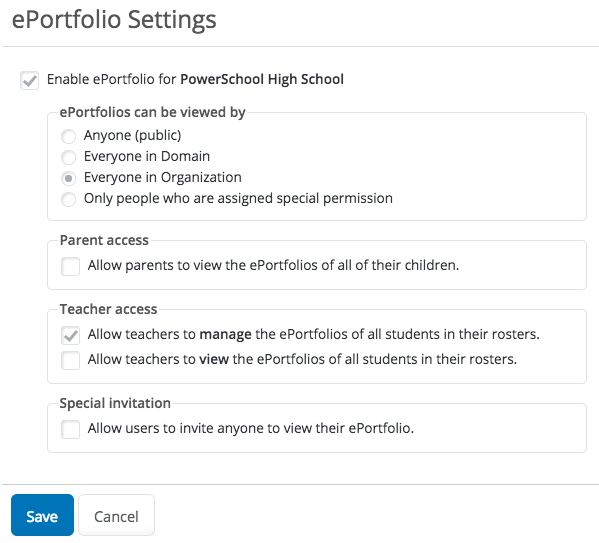Uncheck Allow teachers to manage ePortfolios checkbox
Image resolution: width=599 pixels, height=543 pixels.
coord(70,335)
